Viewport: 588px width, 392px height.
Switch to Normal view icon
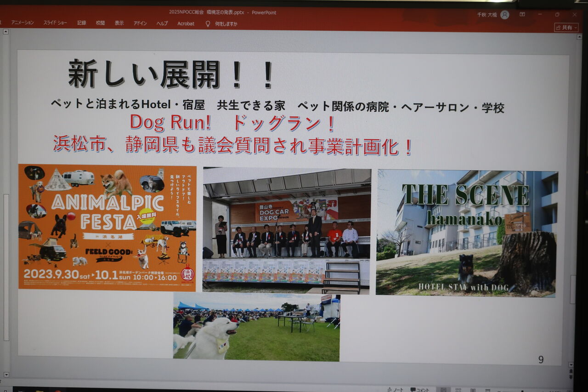coord(443,390)
